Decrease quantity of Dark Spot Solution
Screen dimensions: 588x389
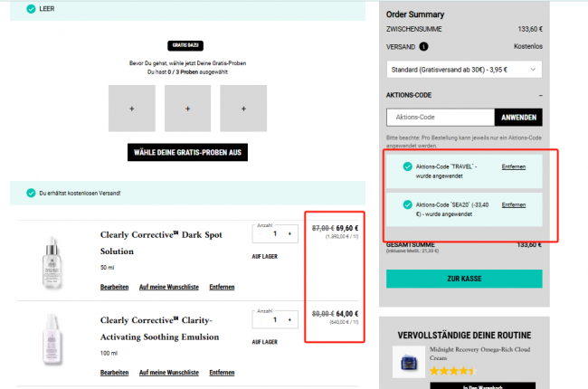[x=260, y=233]
